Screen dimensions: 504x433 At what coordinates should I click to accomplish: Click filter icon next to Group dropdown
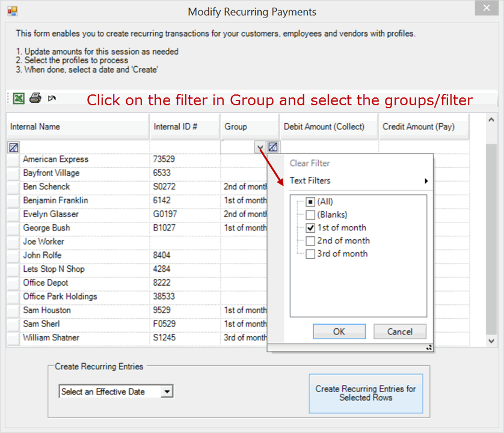[273, 147]
